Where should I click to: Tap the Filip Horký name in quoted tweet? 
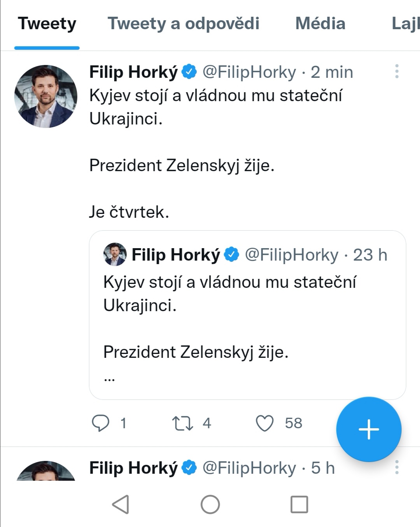coord(176,255)
